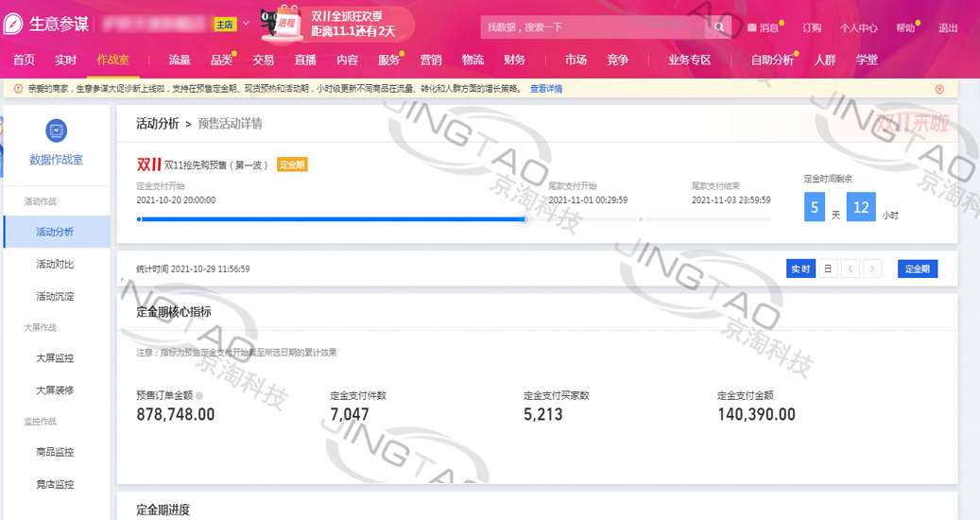
Task: Click the 5,213 定金支付买家数 value
Action: coord(543,414)
